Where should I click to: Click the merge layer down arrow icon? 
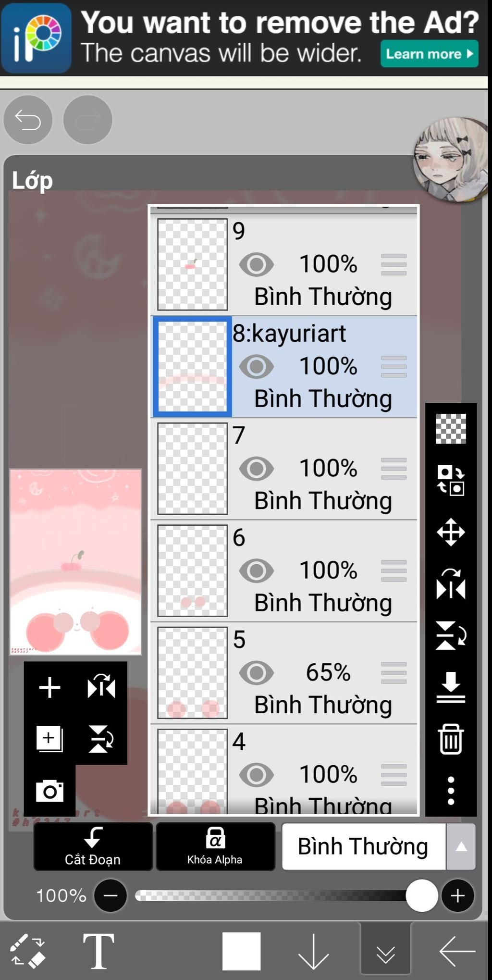click(x=451, y=687)
